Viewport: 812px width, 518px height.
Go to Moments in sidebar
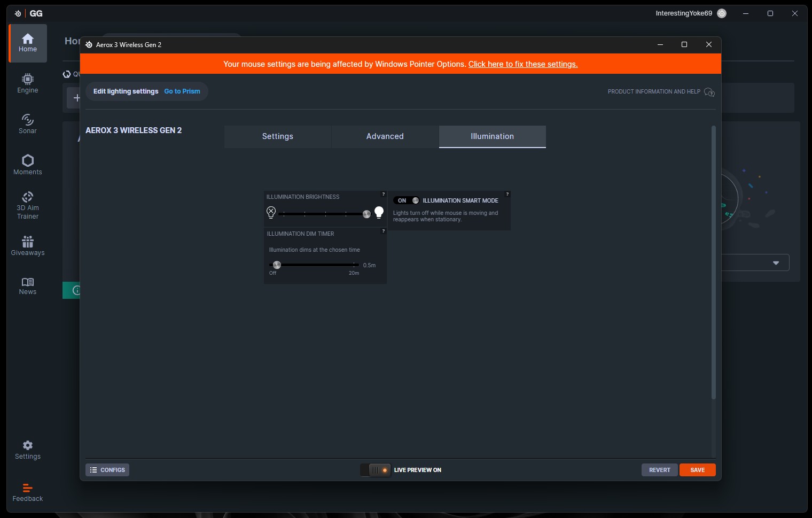(x=28, y=165)
